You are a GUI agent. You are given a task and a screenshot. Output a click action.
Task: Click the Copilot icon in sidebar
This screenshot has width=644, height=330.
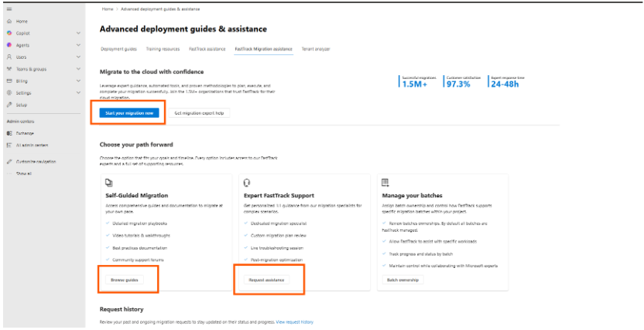[x=9, y=33]
